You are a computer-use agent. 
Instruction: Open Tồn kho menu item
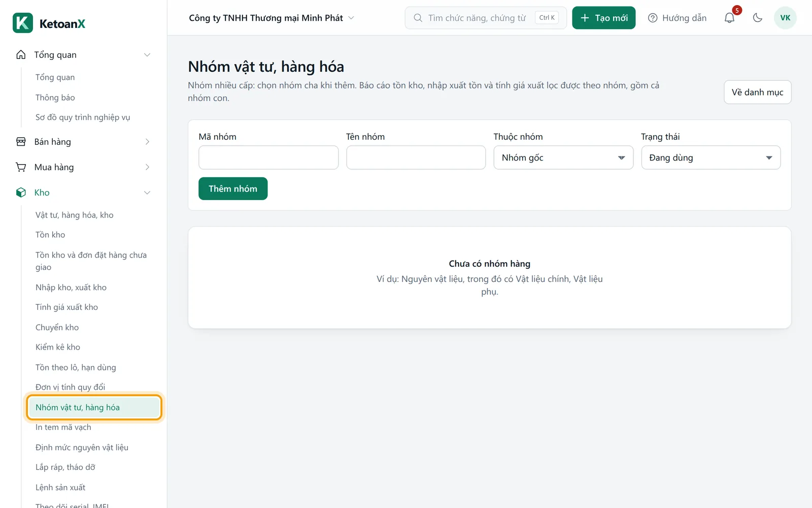[x=50, y=235]
